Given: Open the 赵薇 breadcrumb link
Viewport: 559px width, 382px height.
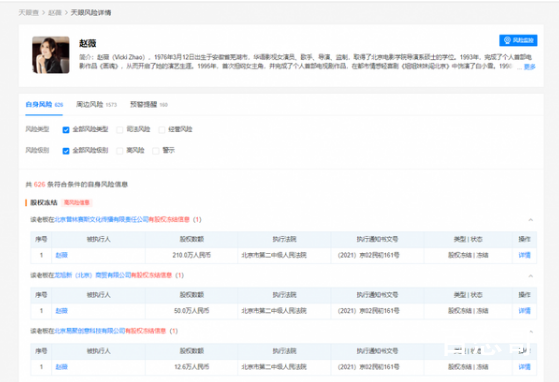Looking at the screenshot, I should click(x=55, y=13).
